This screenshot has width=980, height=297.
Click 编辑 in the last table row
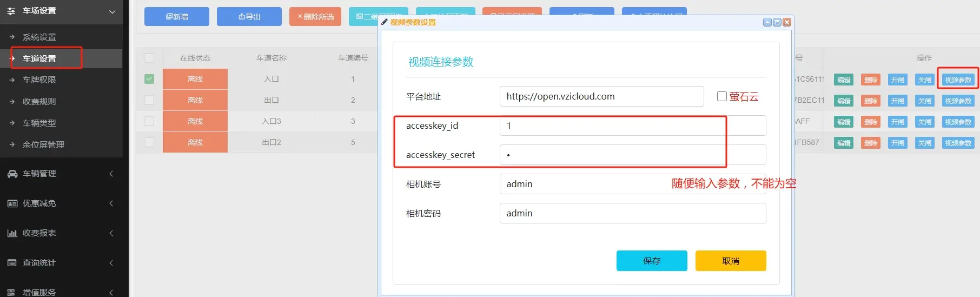[844, 143]
